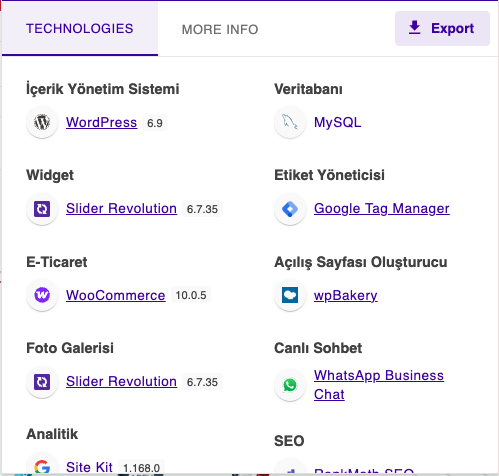Click the Slider Revolution icon under Widget
The width and height of the screenshot is (499, 476).
42,209
